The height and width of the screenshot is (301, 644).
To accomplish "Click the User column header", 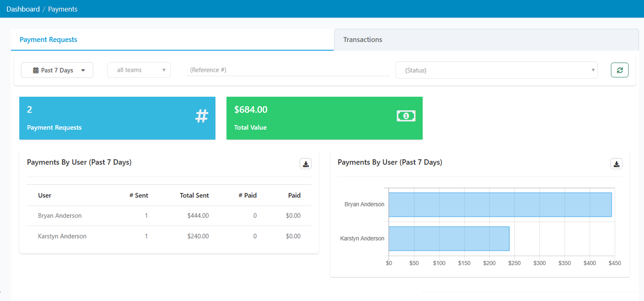I will (x=45, y=195).
